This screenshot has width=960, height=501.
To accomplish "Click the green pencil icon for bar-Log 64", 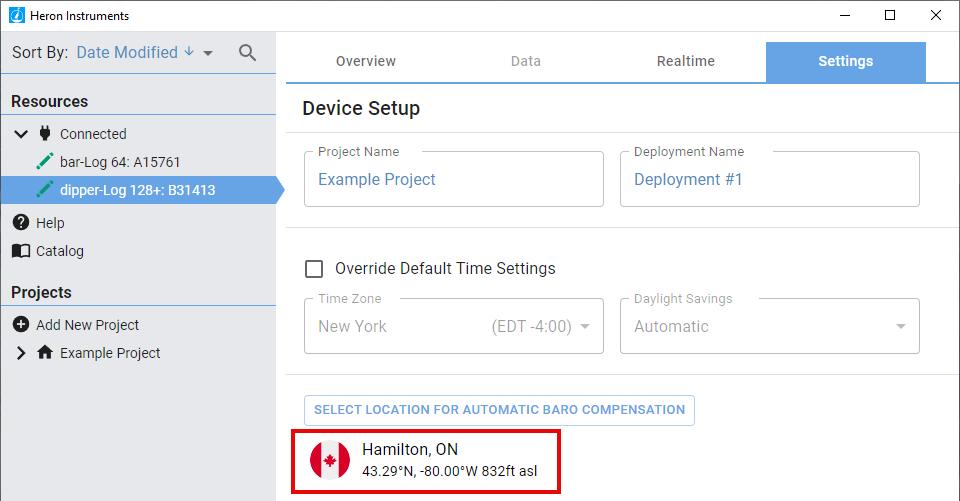I will 44,161.
